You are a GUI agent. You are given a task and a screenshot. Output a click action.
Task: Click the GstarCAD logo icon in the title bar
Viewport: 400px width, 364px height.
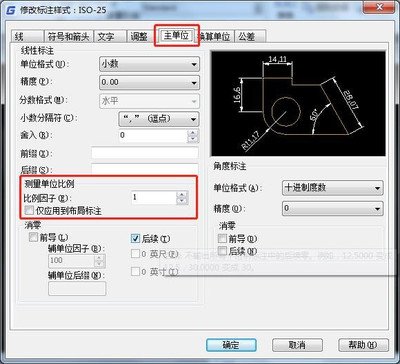pos(11,10)
